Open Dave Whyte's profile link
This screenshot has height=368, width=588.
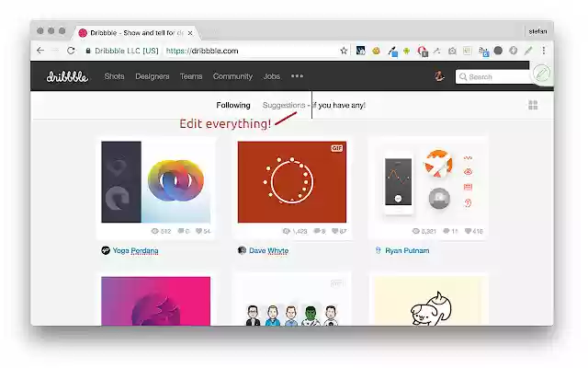click(269, 250)
